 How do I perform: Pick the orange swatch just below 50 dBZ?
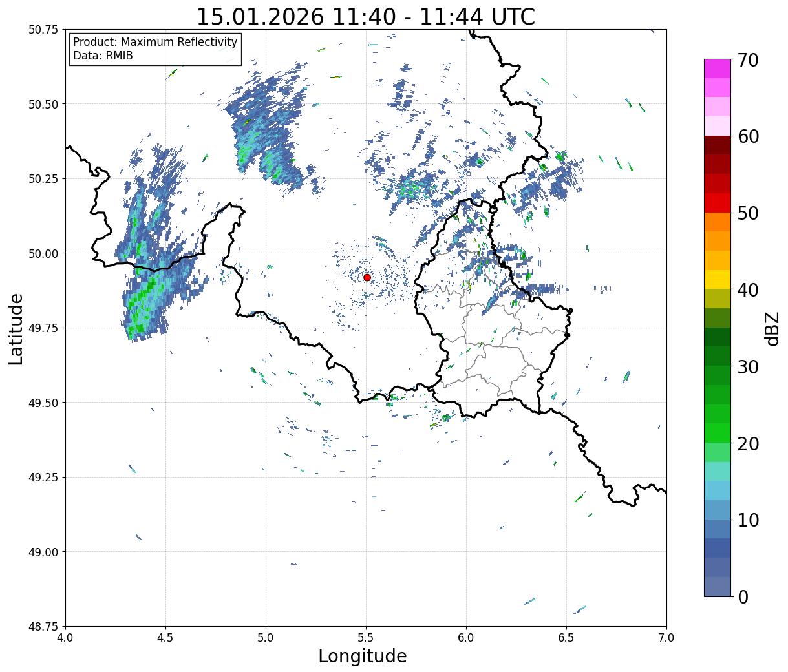coord(718,222)
